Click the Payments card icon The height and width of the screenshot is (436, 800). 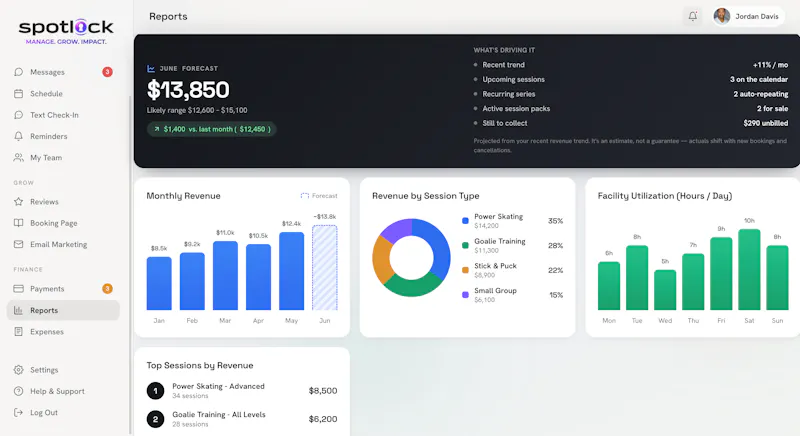(18, 289)
